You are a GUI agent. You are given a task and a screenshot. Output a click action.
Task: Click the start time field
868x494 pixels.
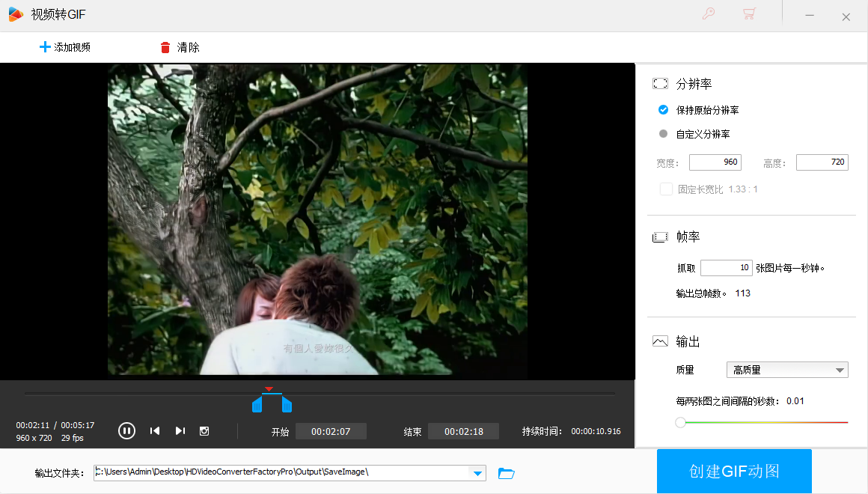(331, 431)
